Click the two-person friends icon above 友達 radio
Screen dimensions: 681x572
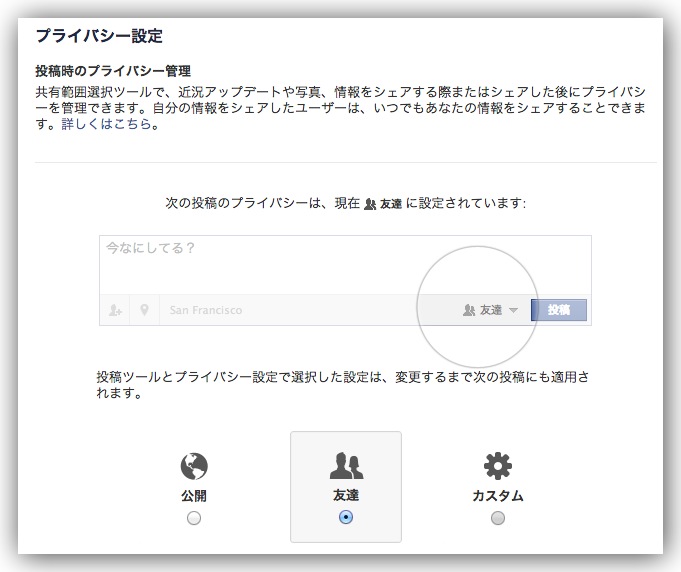coord(346,466)
